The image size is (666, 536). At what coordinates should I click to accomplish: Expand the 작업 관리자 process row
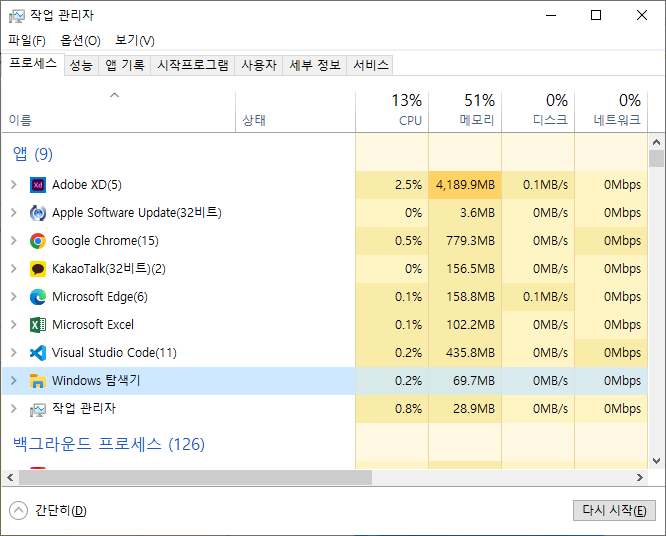tap(14, 409)
